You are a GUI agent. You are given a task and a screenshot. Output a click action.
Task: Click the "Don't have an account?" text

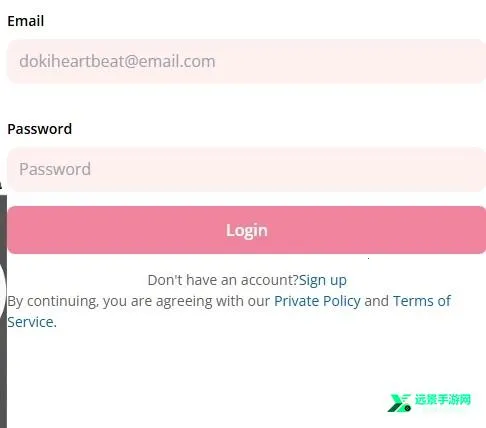point(223,280)
